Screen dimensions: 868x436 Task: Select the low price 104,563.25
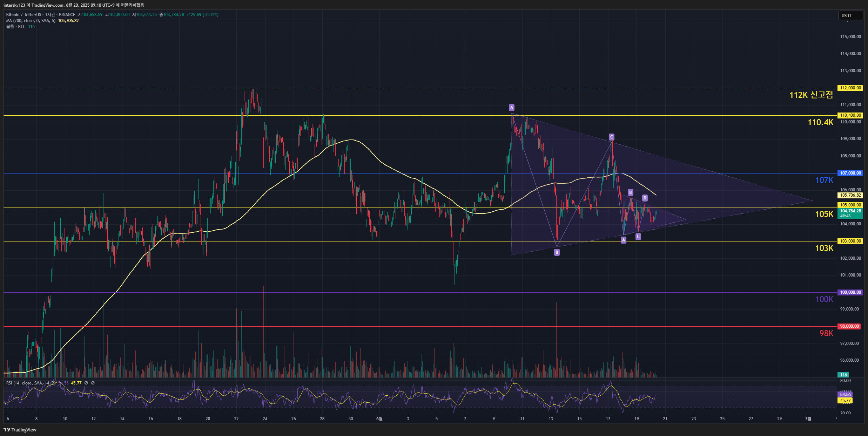coord(146,15)
